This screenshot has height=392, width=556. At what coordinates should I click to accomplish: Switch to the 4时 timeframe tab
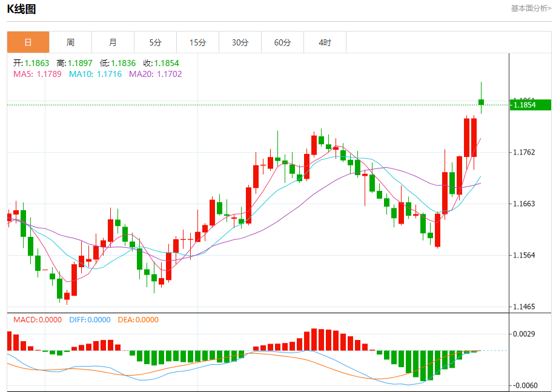click(325, 42)
